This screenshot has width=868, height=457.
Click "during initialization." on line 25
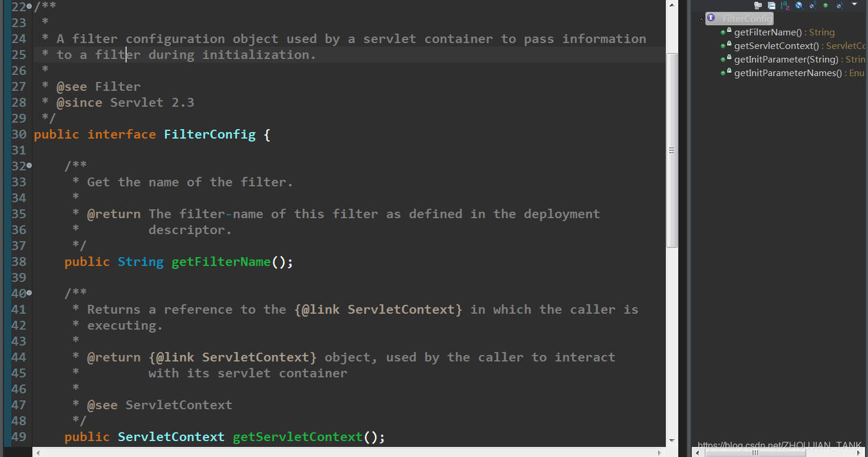[x=233, y=55]
